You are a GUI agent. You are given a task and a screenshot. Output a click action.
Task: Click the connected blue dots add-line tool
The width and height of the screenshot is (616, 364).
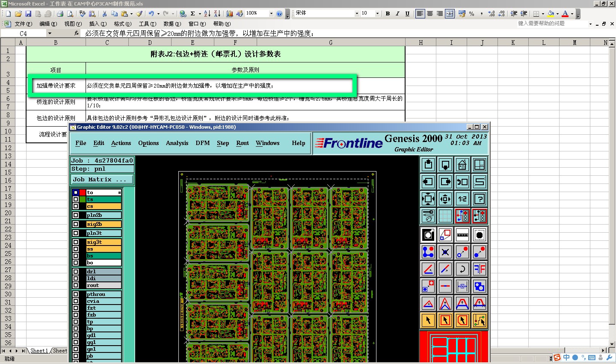pyautogui.click(x=428, y=252)
